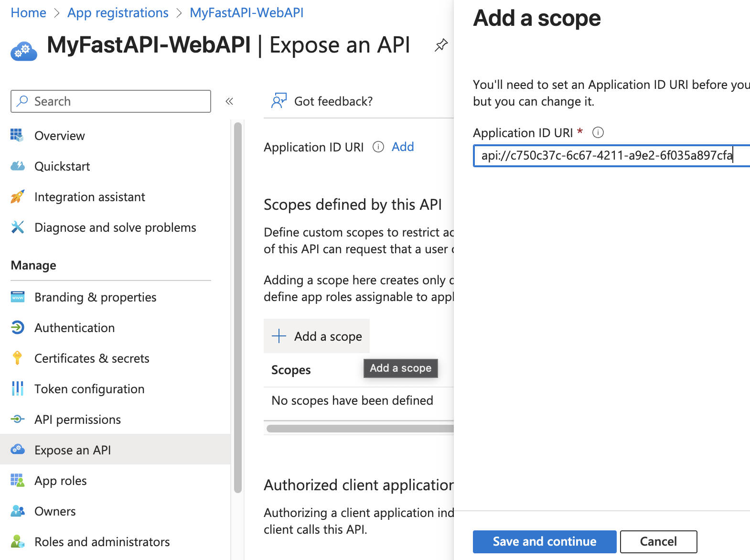Select API permissions in sidebar
Viewport: 750px width, 560px height.
pyautogui.click(x=77, y=420)
